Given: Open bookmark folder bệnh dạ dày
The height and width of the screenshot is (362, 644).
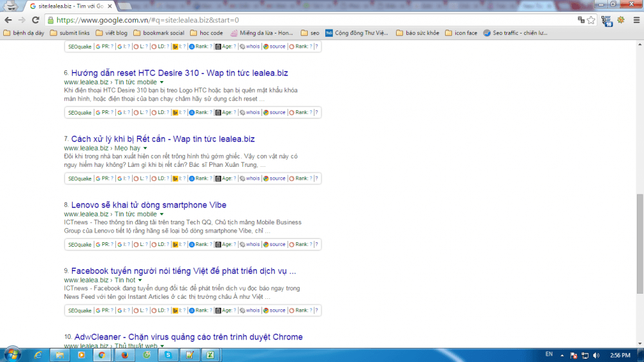Looking at the screenshot, I should pyautogui.click(x=24, y=33).
